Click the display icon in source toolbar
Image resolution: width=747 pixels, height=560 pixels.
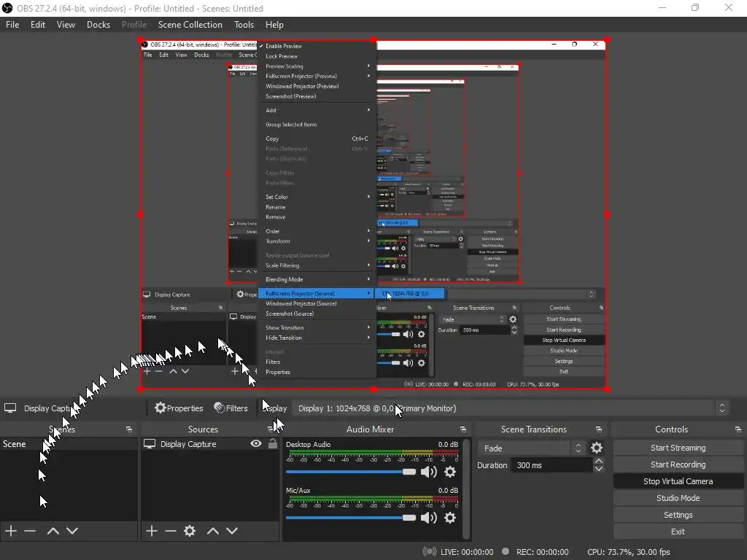point(10,408)
